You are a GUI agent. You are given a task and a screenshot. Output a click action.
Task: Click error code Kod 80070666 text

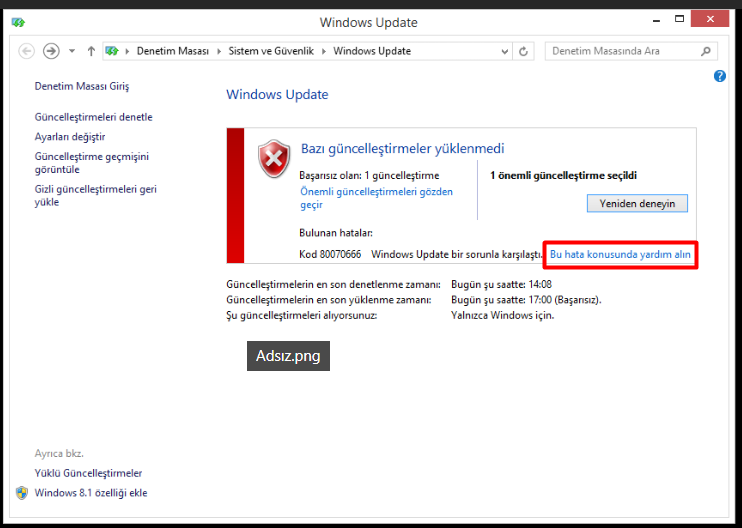point(330,255)
